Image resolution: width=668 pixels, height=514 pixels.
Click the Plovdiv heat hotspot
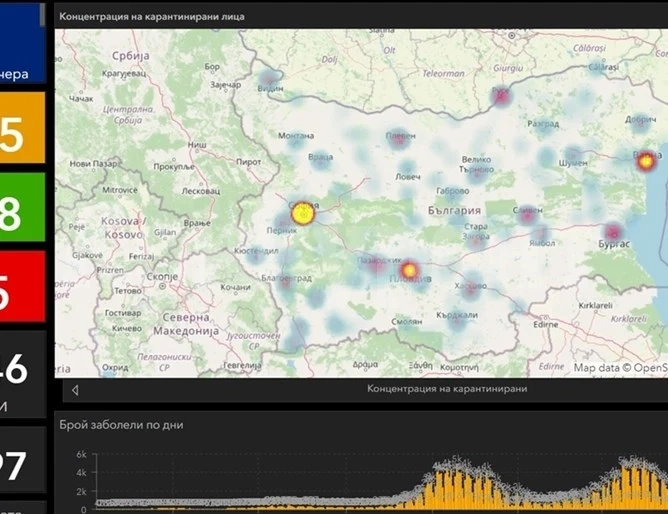click(409, 270)
